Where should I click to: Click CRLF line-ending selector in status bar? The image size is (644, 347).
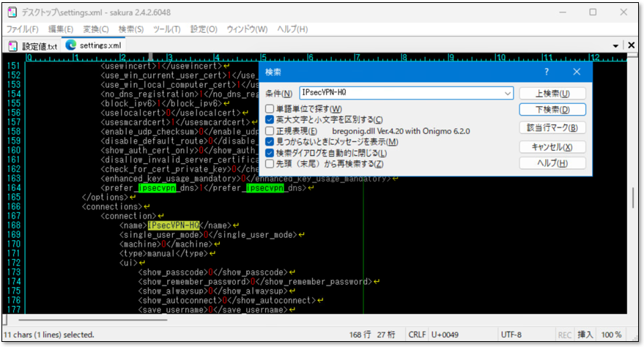[x=418, y=335]
